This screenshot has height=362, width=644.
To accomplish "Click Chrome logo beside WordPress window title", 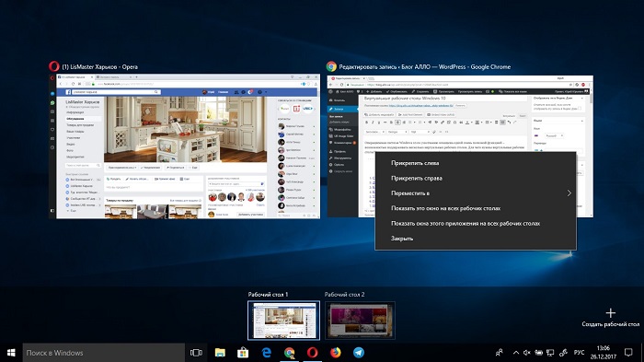I will (x=331, y=66).
